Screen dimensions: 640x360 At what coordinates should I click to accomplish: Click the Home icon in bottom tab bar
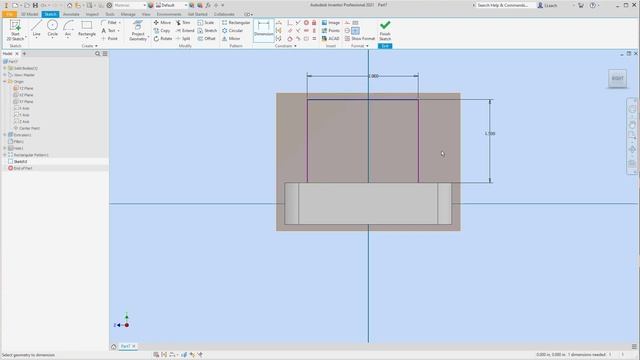[113, 347]
